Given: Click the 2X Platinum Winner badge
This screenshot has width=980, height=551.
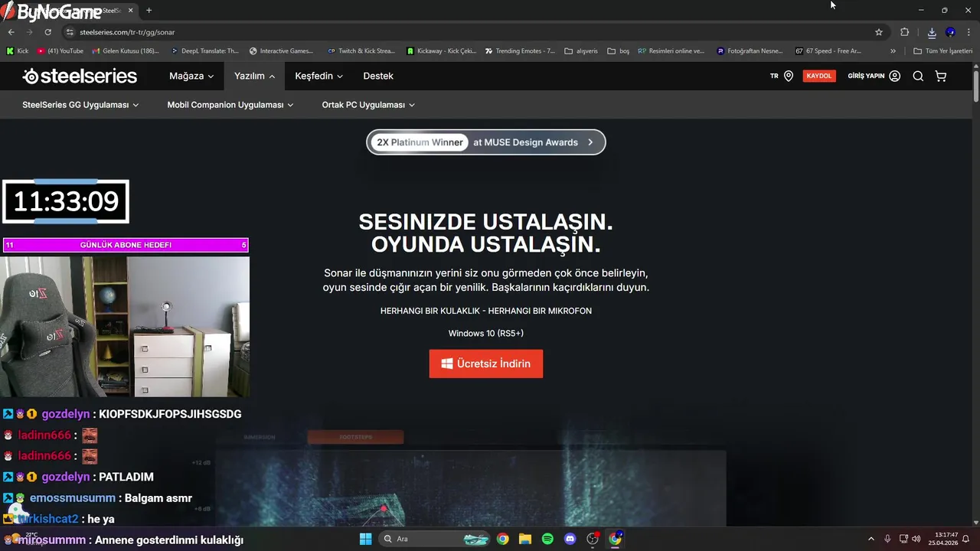Looking at the screenshot, I should click(420, 142).
